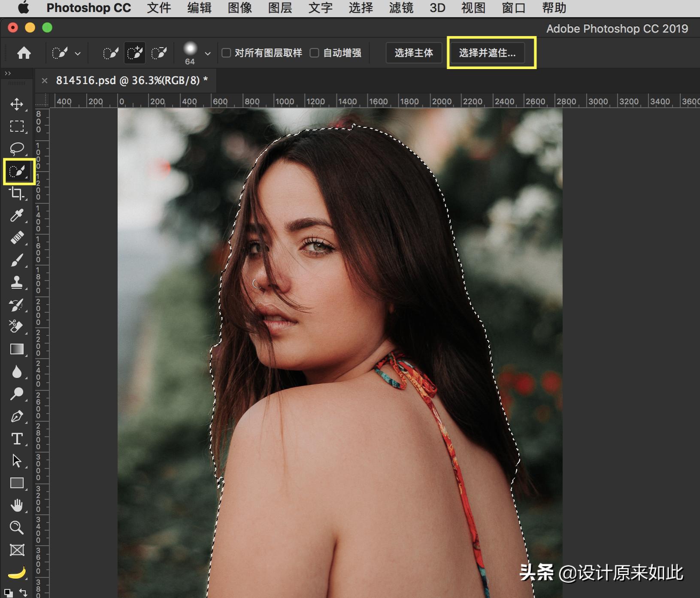Select the Rectangular Marquee tool
This screenshot has width=700, height=598.
click(x=17, y=126)
